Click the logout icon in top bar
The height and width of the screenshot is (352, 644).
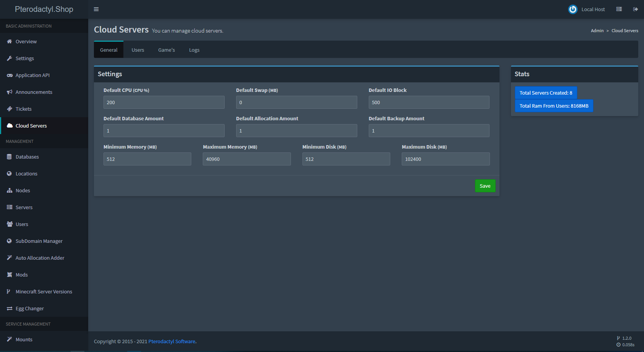pos(635,9)
